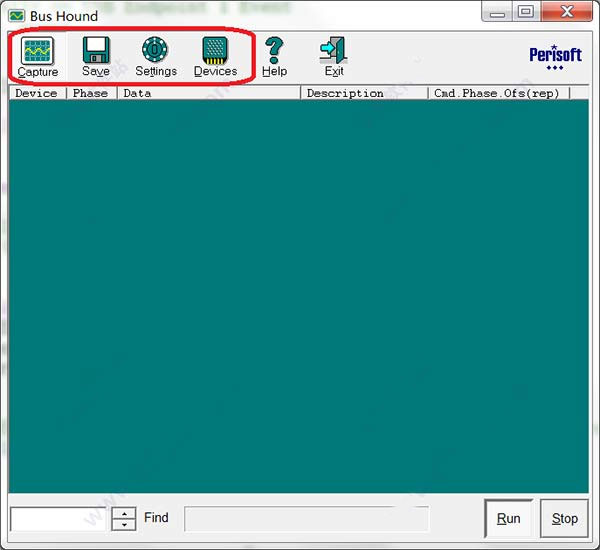This screenshot has width=600, height=550.
Task: Open the Capture view
Action: 38,56
